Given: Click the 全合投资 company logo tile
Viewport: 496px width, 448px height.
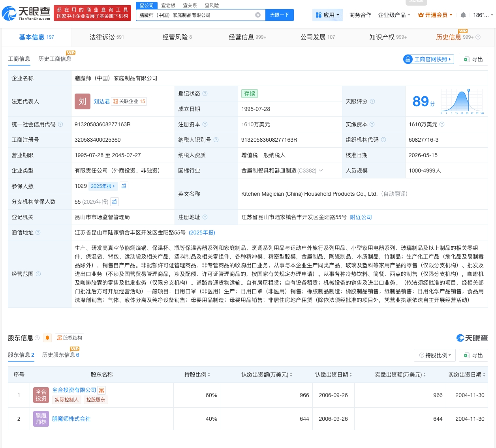Looking at the screenshot, I should point(41,395).
